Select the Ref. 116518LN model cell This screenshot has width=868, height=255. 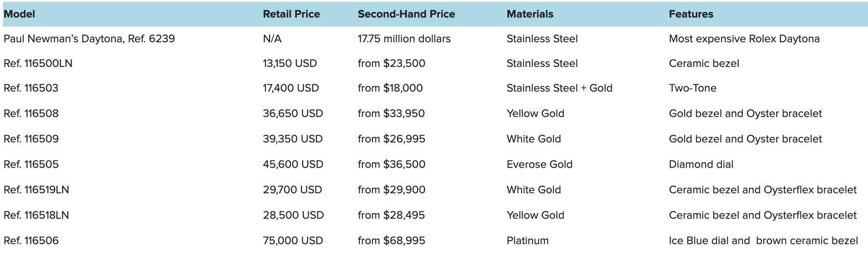[36, 215]
